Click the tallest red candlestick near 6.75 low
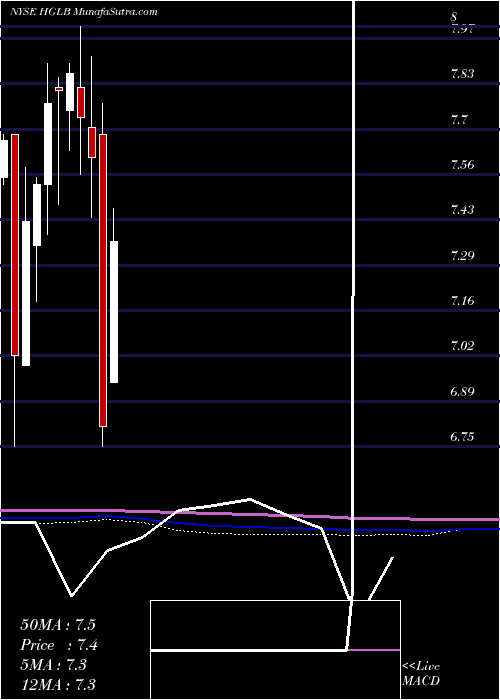 point(103,280)
